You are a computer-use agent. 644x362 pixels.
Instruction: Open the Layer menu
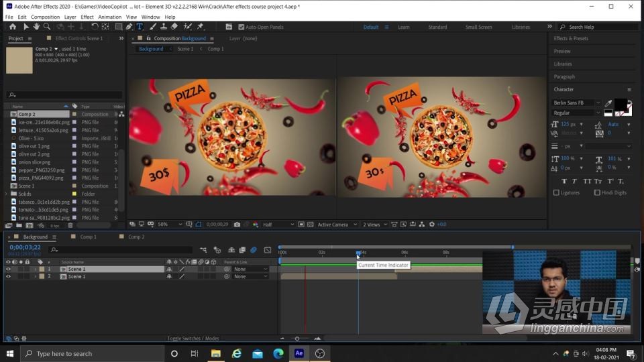[70, 17]
